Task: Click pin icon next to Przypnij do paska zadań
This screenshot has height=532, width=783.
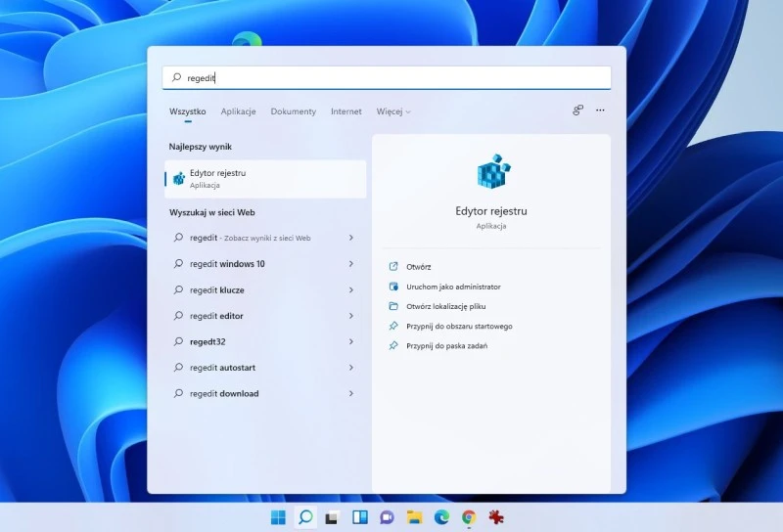Action: 393,345
